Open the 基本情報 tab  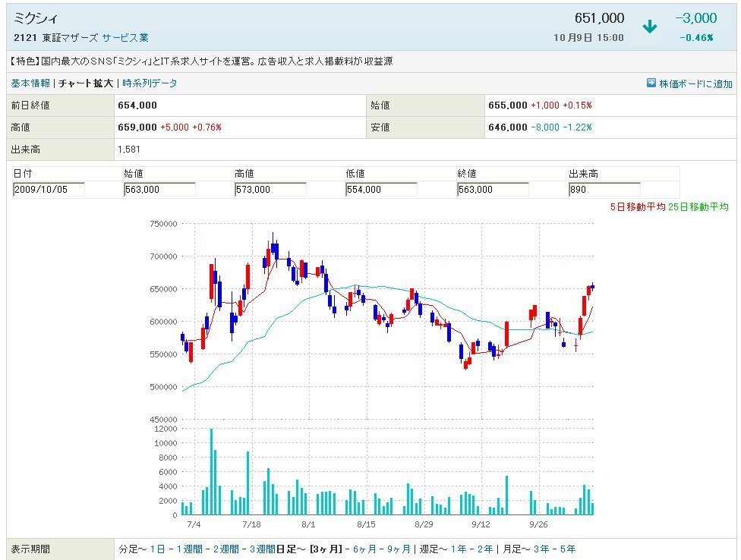click(x=30, y=83)
